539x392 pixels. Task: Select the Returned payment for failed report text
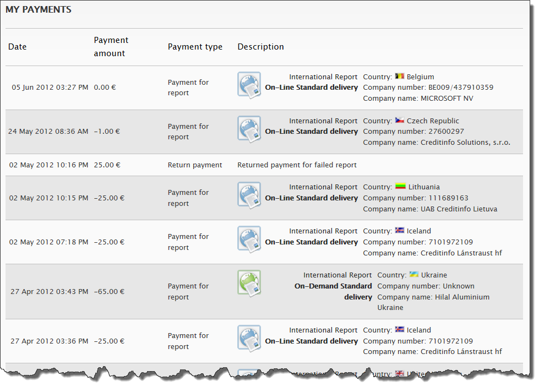(297, 165)
